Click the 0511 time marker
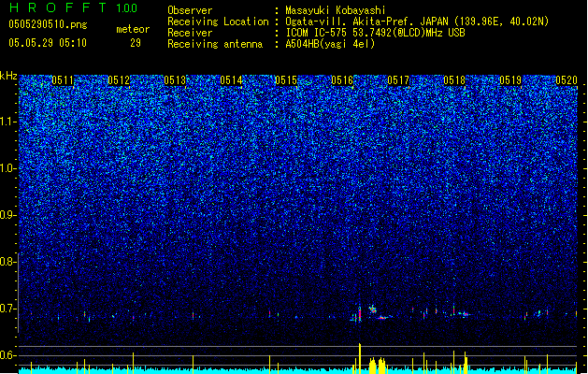This screenshot has height=374, width=588. (63, 80)
